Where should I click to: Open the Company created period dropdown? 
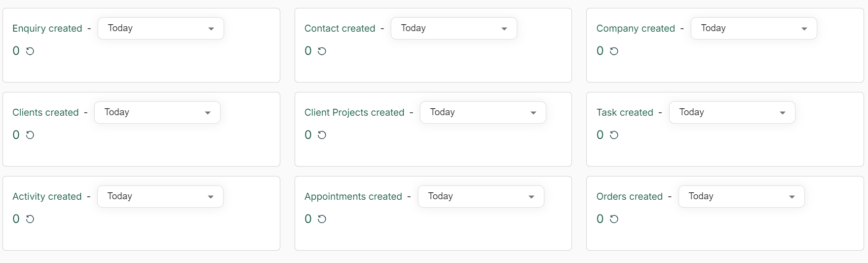tap(754, 29)
